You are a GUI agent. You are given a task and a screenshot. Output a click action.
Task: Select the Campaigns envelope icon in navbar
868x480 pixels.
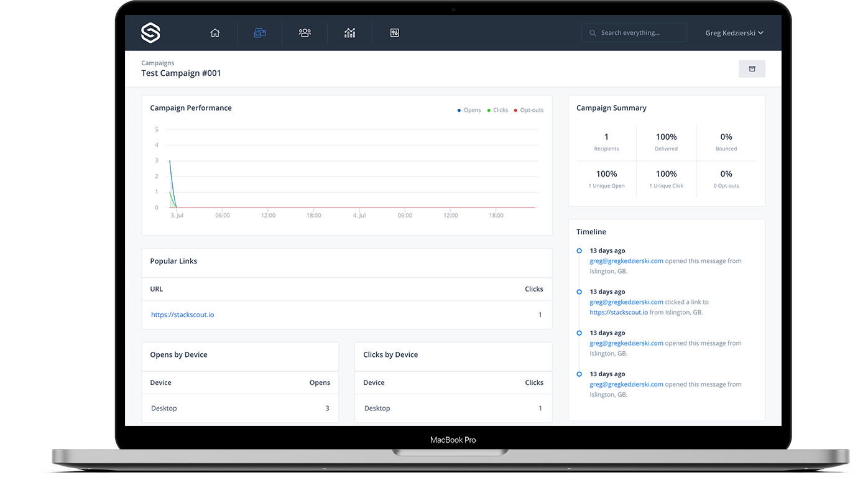(x=259, y=32)
